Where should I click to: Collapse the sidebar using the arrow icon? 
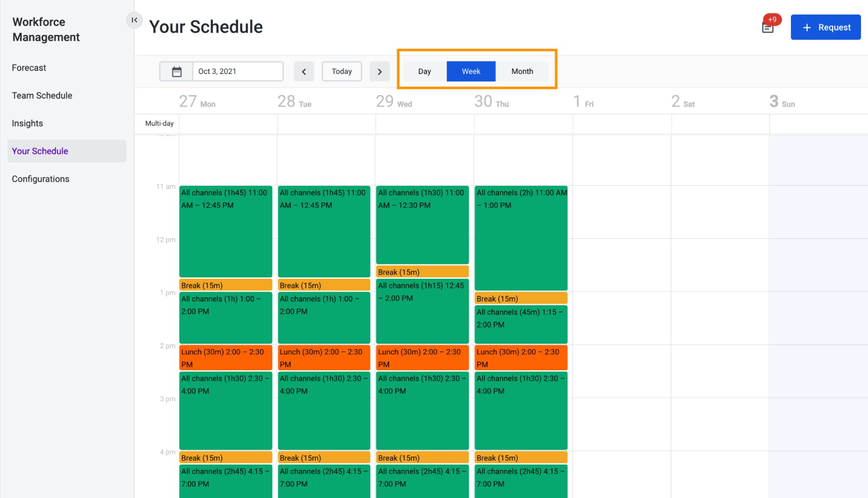(134, 20)
